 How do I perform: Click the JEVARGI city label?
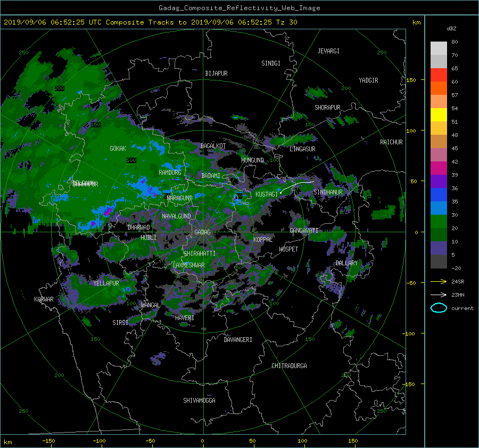[328, 51]
